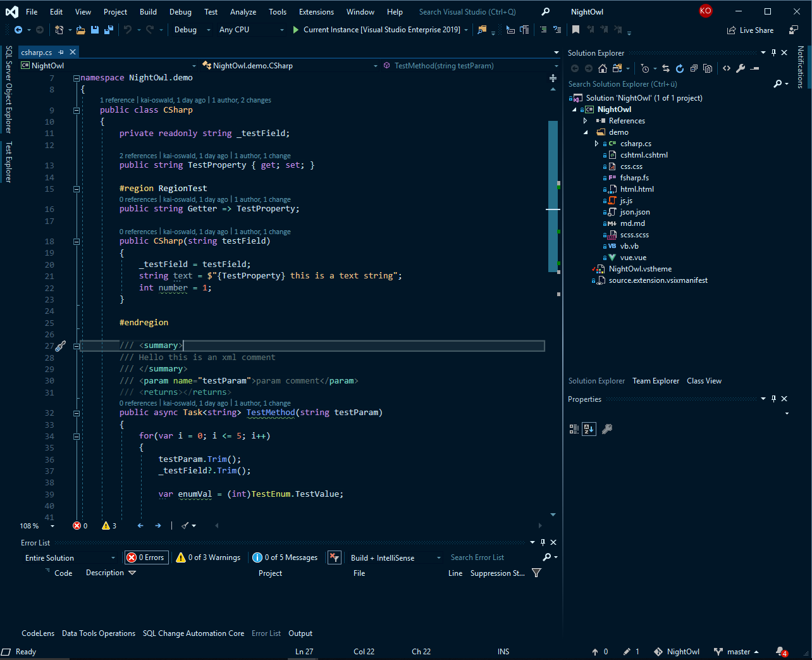Start debugging via the green run arrow
The image size is (812, 660).
pos(296,30)
